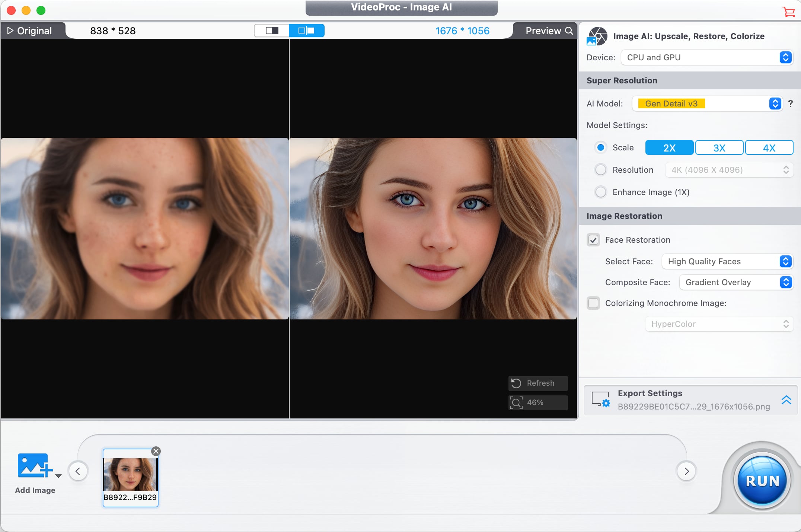Click the export filename B89229BE01C5C7 text
The image size is (801, 532).
[x=694, y=407]
